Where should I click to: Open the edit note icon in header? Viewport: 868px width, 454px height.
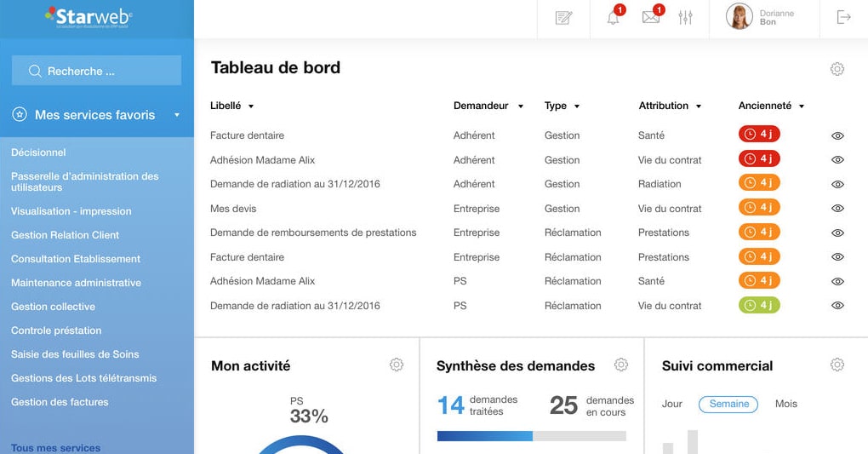[x=563, y=18]
